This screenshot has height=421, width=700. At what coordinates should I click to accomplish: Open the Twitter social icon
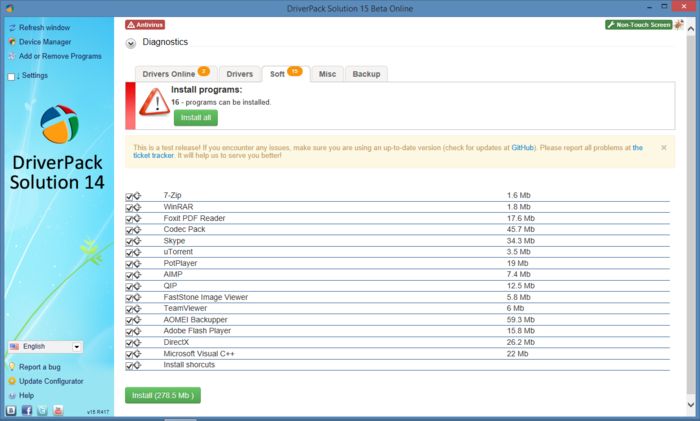(42, 410)
